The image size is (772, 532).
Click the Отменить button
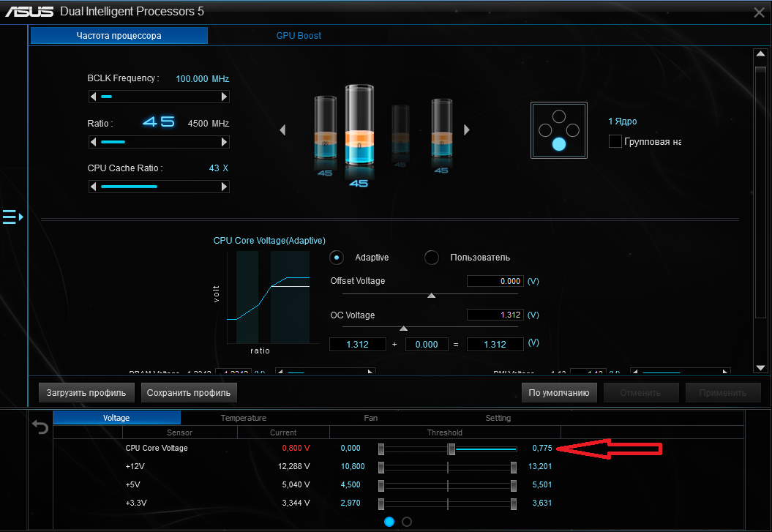point(640,393)
